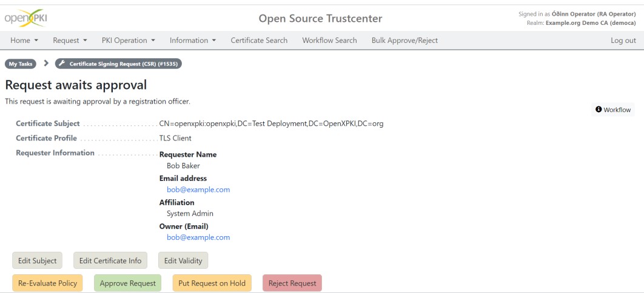
Task: Click the breadcrumb chevron separator arrow
Action: pos(46,63)
